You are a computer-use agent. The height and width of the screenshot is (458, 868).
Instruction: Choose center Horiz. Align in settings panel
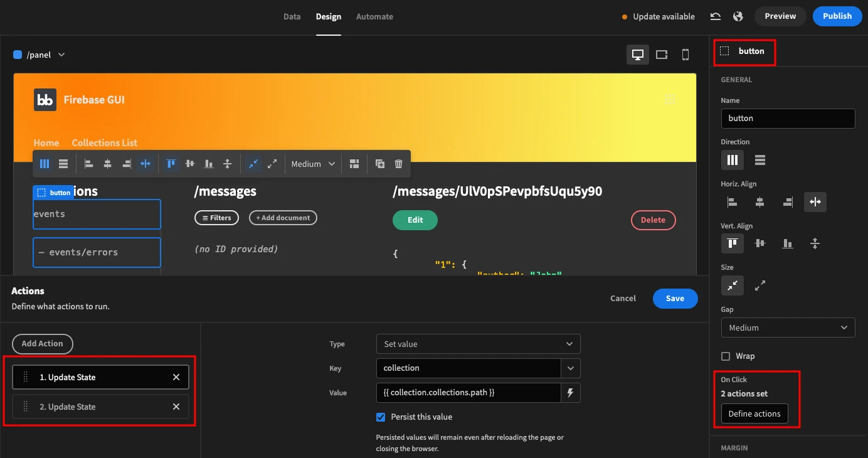(760, 201)
